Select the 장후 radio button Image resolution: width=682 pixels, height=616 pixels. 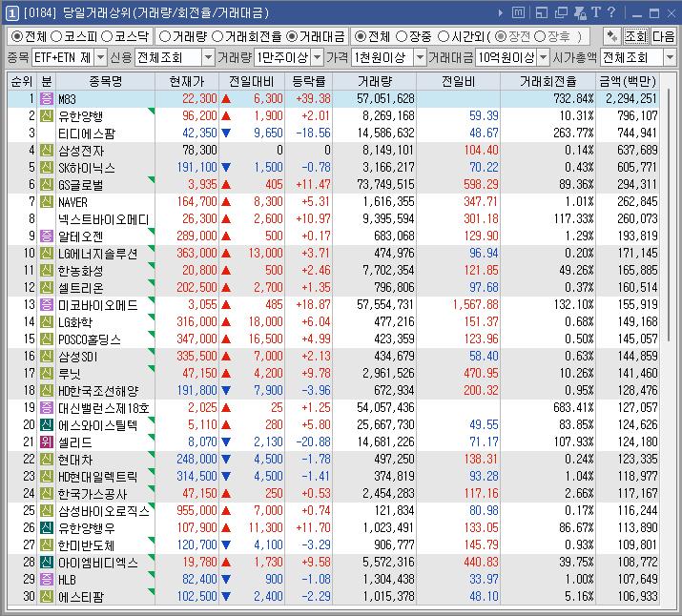tap(540, 36)
